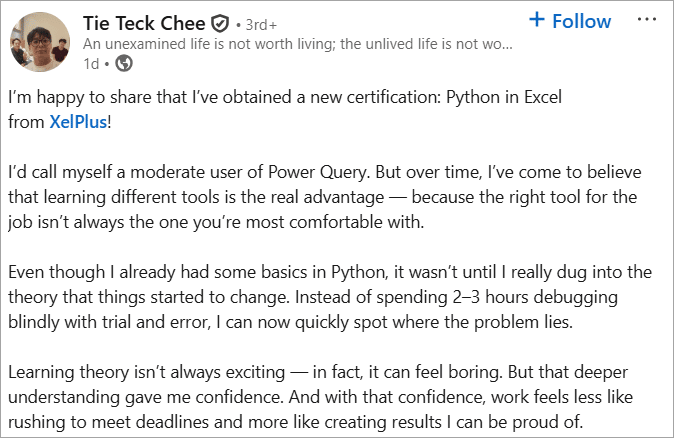
Task: Click the paragraph starting 'Even though I already'
Action: tap(330, 297)
